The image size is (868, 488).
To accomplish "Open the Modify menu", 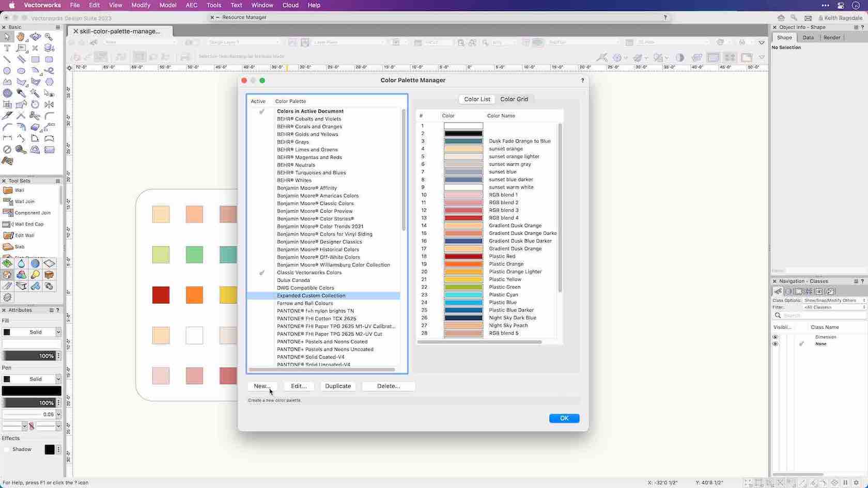I will coord(141,5).
